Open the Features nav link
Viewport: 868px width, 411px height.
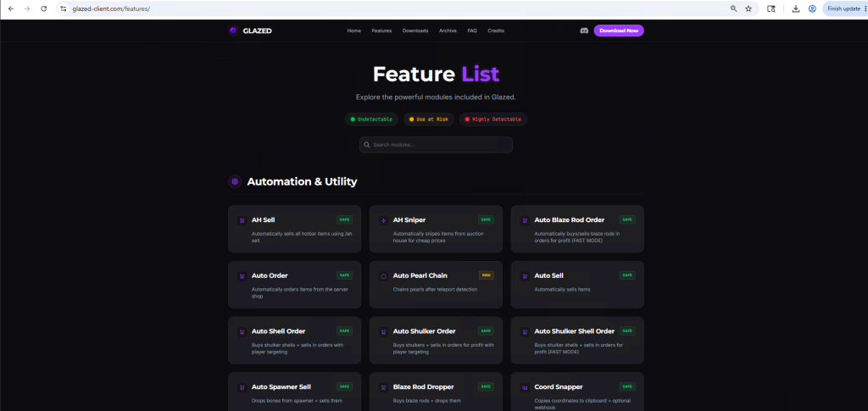pyautogui.click(x=381, y=31)
